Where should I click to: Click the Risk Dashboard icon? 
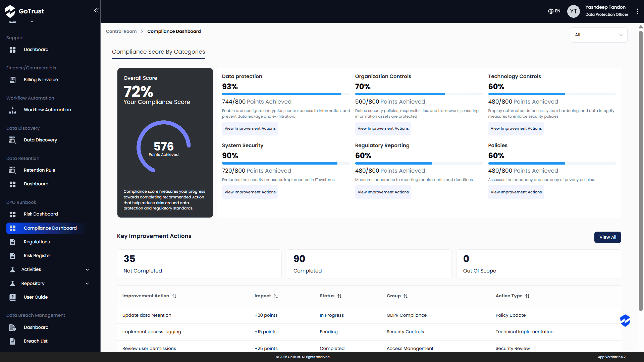click(13, 214)
